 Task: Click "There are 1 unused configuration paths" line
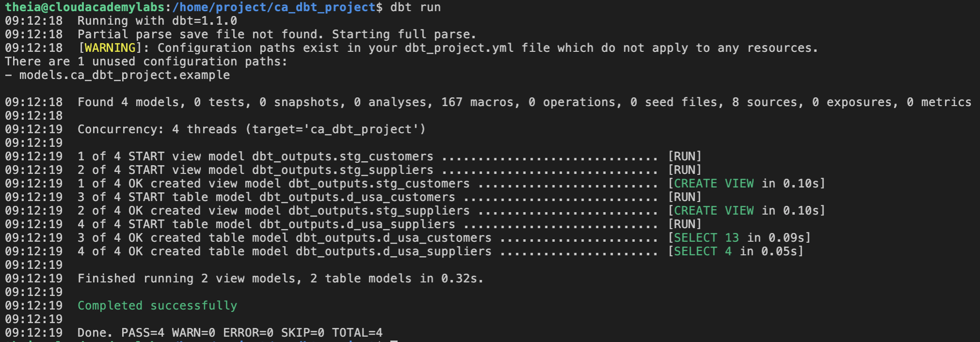tap(146, 62)
